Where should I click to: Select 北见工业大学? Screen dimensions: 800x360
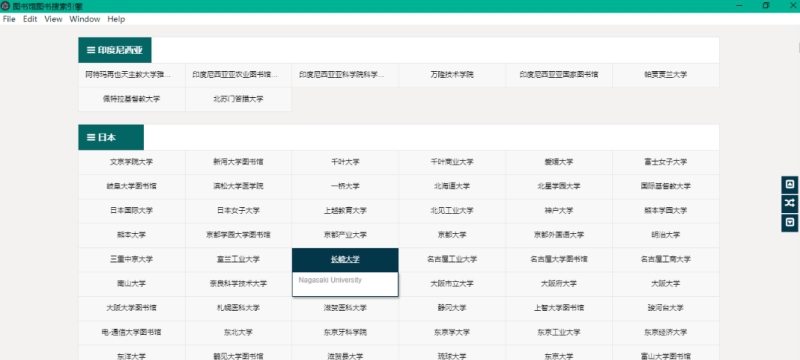tap(452, 211)
